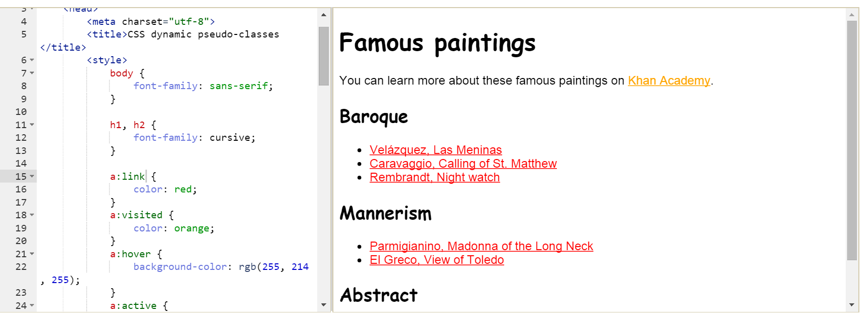
Task: Fold the a:active rule on line 24
Action: click(32, 306)
